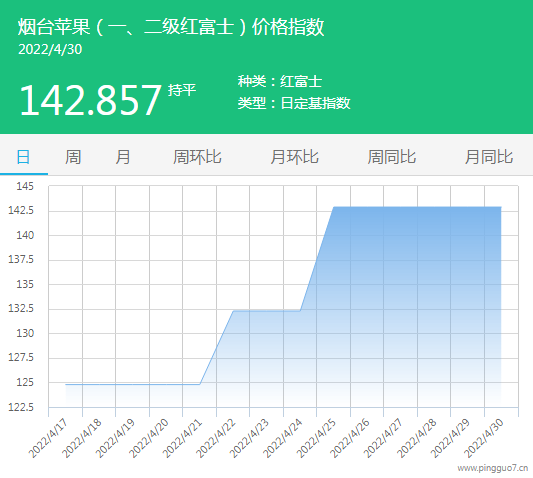
Task: Click the 2022/4/25 x-axis label
Action: pos(316,438)
